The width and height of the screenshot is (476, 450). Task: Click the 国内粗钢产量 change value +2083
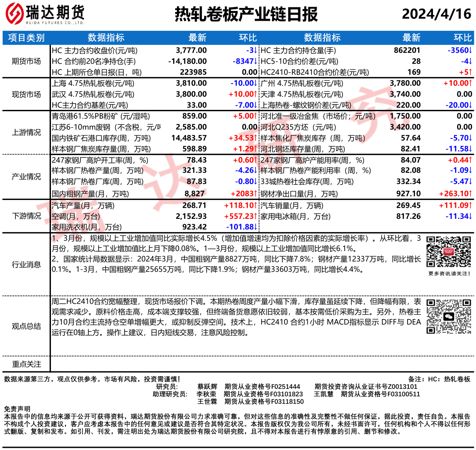(x=243, y=193)
